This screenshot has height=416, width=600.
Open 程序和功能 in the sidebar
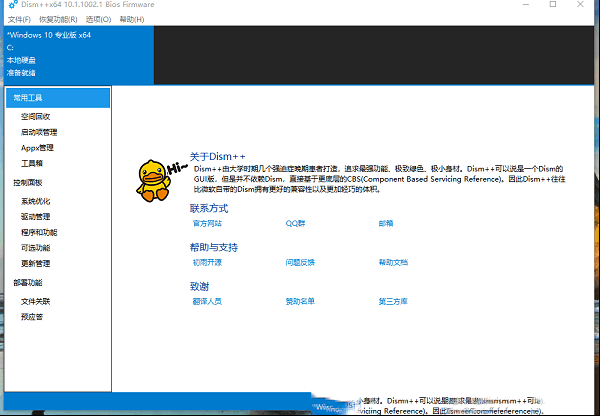click(x=39, y=232)
